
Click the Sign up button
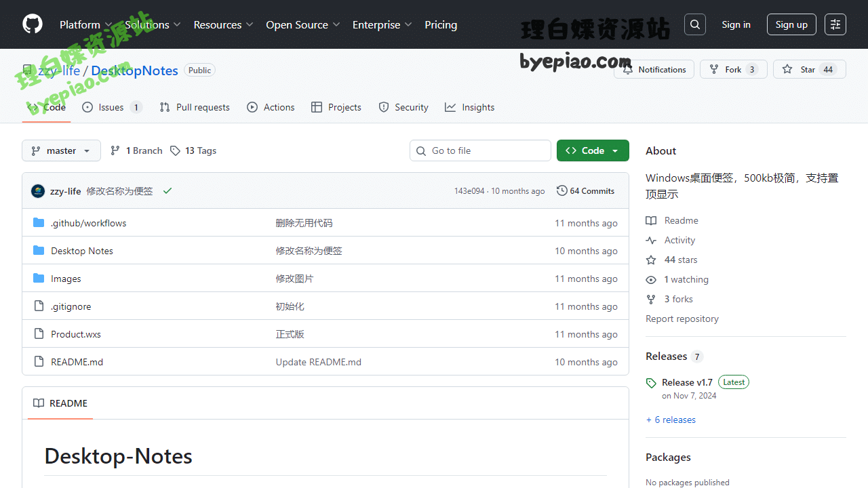point(791,24)
